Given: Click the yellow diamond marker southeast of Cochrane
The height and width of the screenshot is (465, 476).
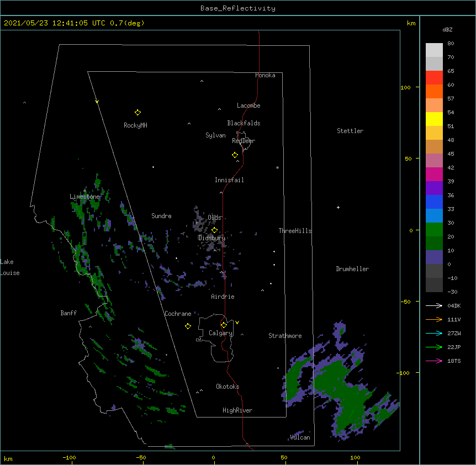Looking at the screenshot, I should pos(188,326).
